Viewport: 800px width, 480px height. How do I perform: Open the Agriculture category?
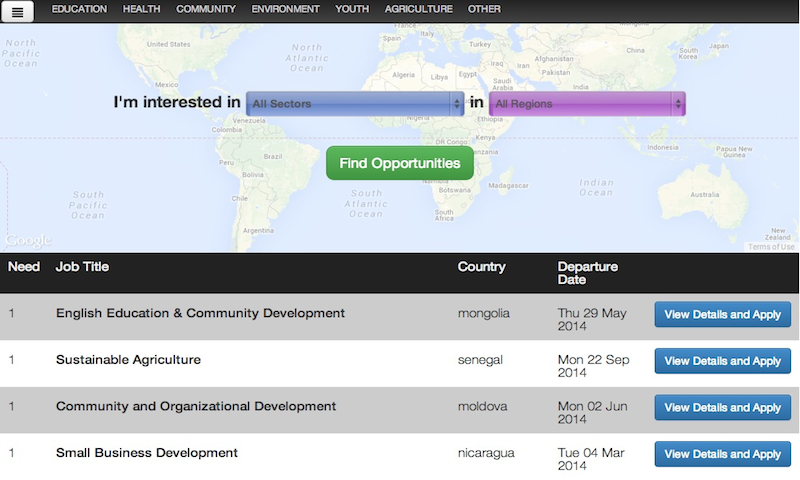click(418, 9)
